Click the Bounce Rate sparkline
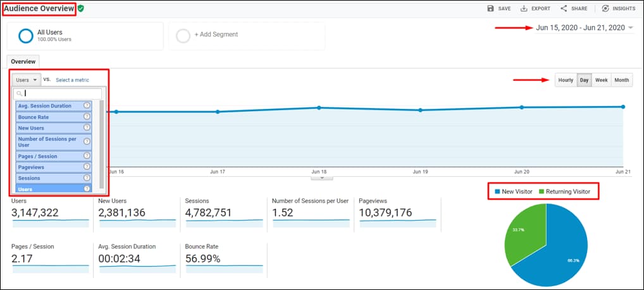Image resolution: width=644 pixels, height=290 pixels. pos(224,269)
